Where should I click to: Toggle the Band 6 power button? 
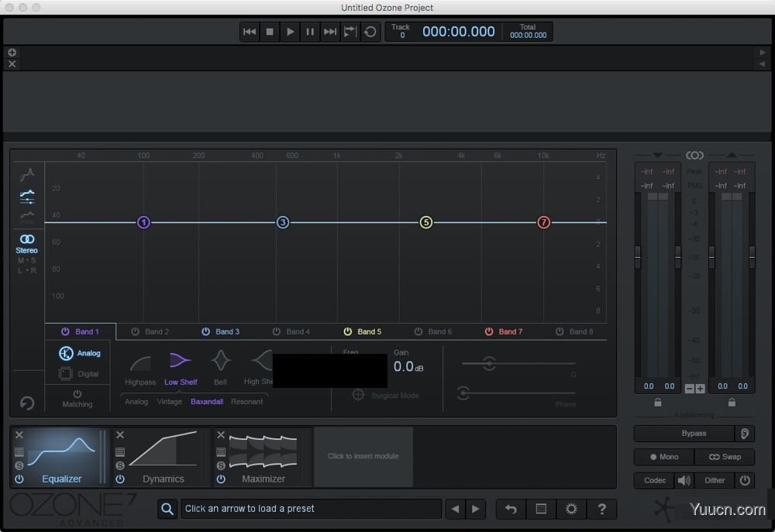[x=418, y=331]
